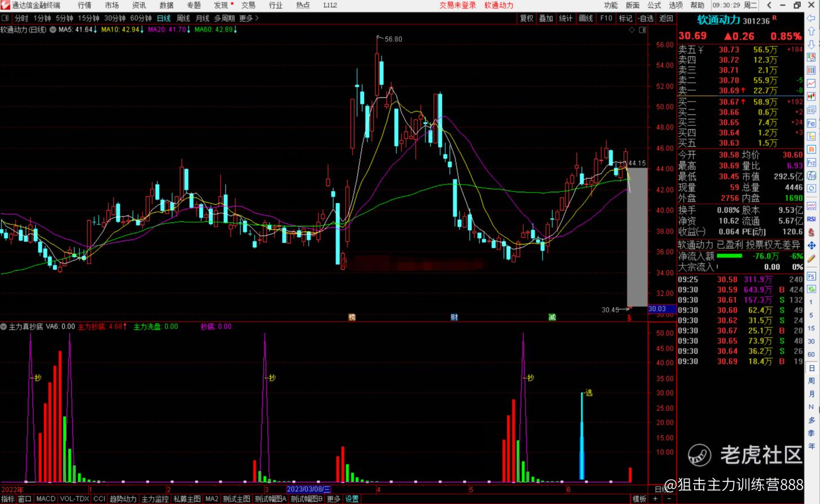Open the candlestick chart icon in sidebar
820x504 pixels.
coord(812,97)
